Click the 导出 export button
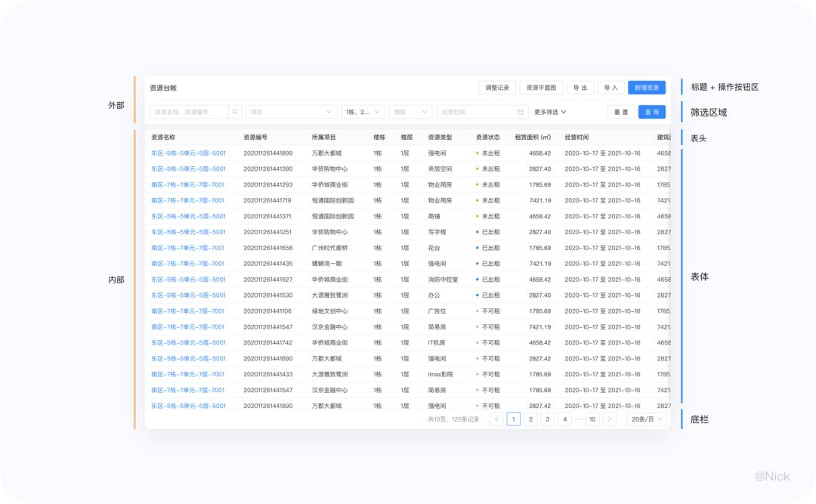The width and height of the screenshot is (816, 504). [580, 88]
